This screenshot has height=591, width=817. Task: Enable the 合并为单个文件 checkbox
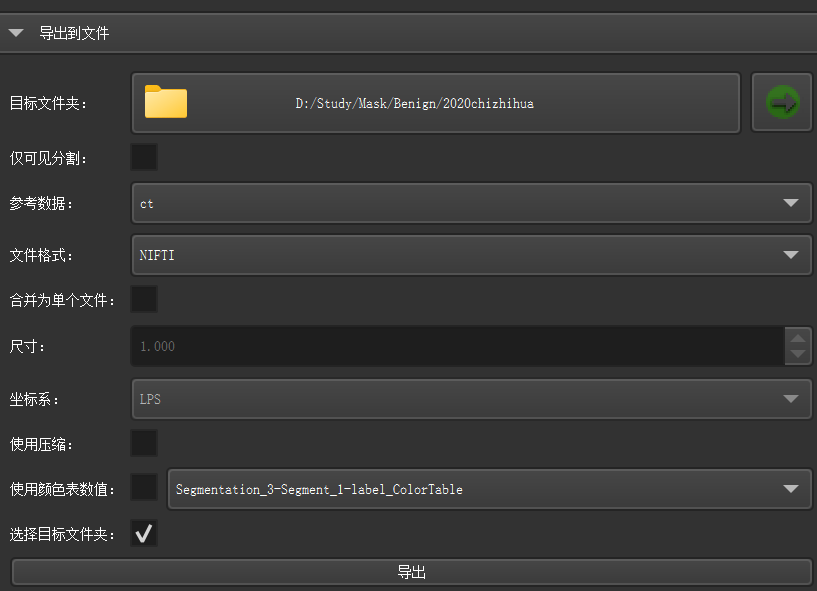point(144,299)
